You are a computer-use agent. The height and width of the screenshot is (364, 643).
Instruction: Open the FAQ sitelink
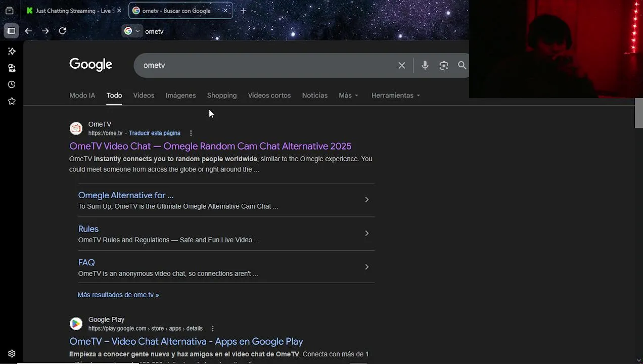[x=86, y=262]
